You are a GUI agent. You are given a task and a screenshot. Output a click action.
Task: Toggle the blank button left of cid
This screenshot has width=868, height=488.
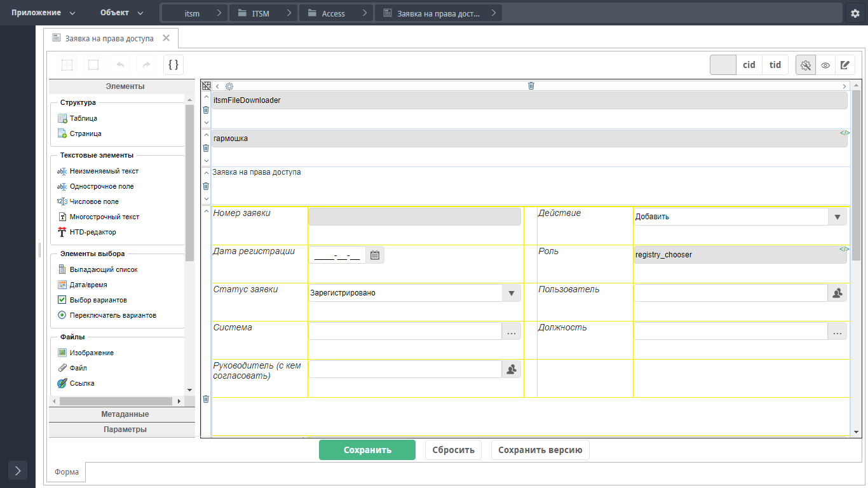(723, 65)
